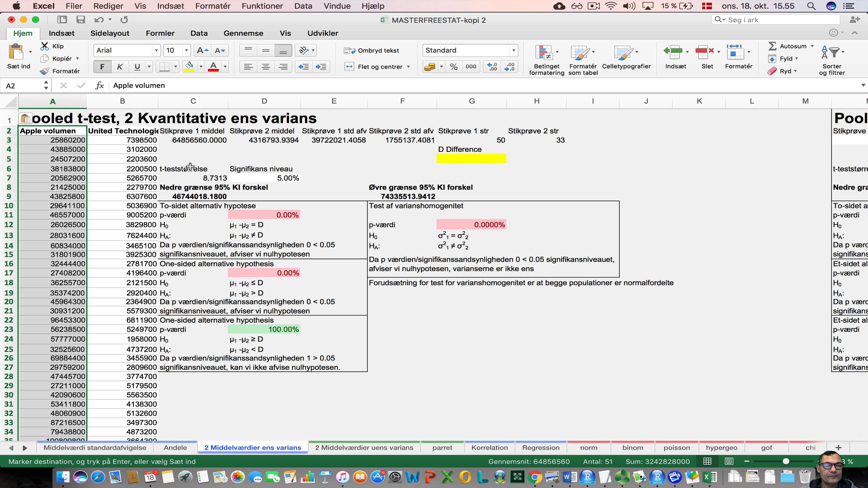Switch to normal view in status bar
868x488 pixels.
[x=707, y=461]
